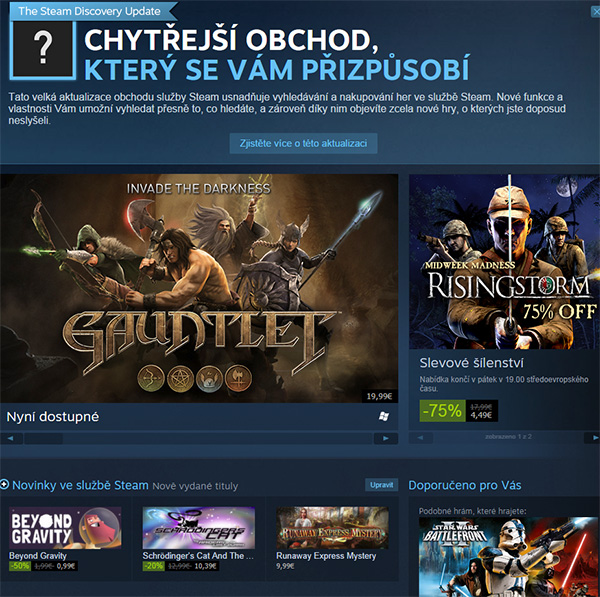The width and height of the screenshot is (600, 597).
Task: Open Rising Storm Midweek Madness banner
Action: (x=504, y=261)
